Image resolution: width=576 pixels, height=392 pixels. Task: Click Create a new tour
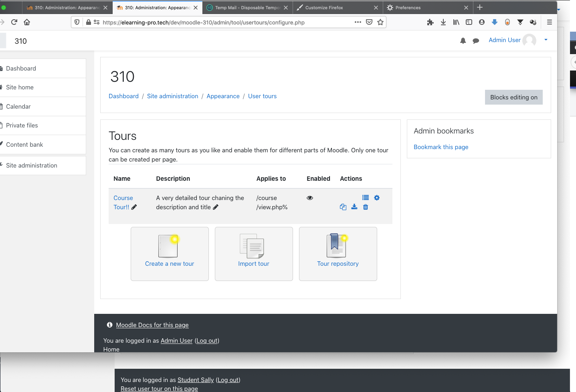[170, 254]
